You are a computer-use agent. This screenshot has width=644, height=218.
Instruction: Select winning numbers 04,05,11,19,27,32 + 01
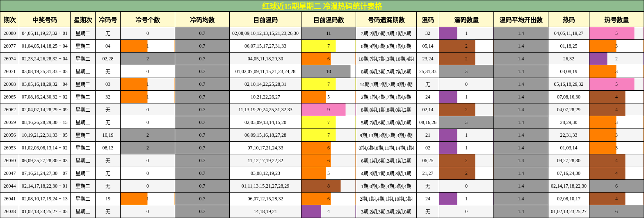(45, 33)
